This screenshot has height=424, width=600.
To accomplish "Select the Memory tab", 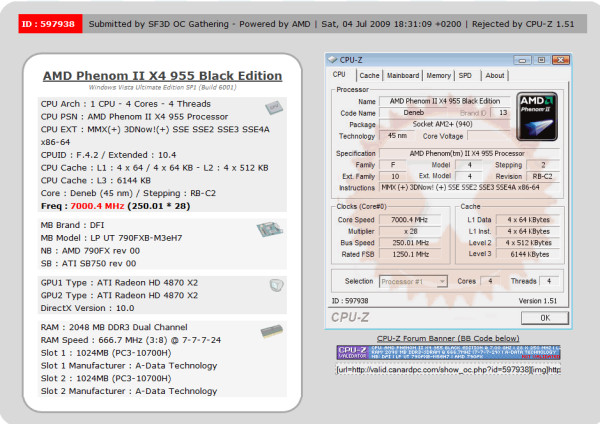I will pyautogui.click(x=438, y=75).
